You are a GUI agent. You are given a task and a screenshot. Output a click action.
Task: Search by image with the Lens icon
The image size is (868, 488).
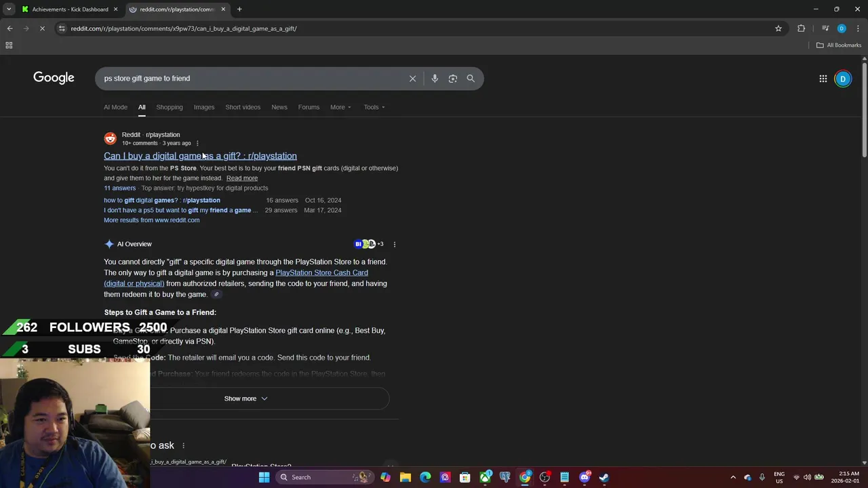[x=453, y=79]
